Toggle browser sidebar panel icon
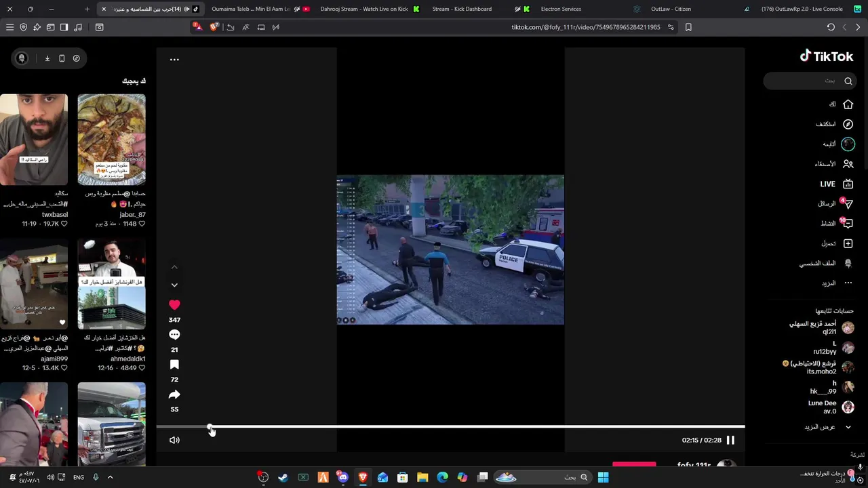This screenshot has height=488, width=868. 64,27
